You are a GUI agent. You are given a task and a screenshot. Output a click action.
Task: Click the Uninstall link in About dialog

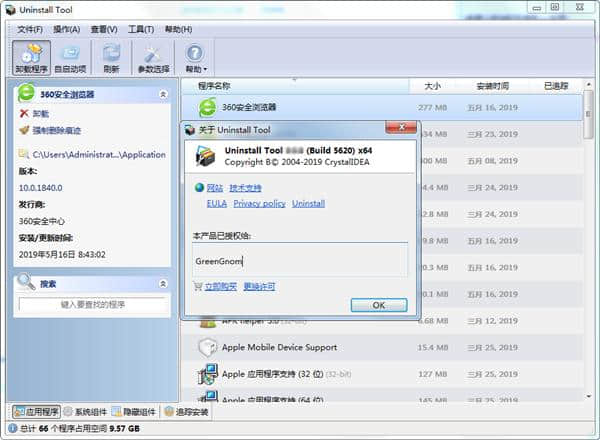[308, 204]
